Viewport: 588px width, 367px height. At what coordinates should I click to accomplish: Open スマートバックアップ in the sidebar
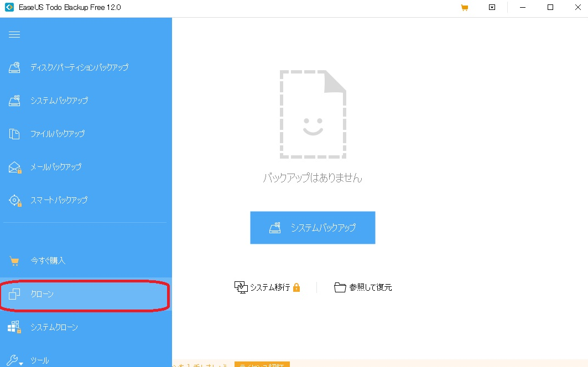86,200
